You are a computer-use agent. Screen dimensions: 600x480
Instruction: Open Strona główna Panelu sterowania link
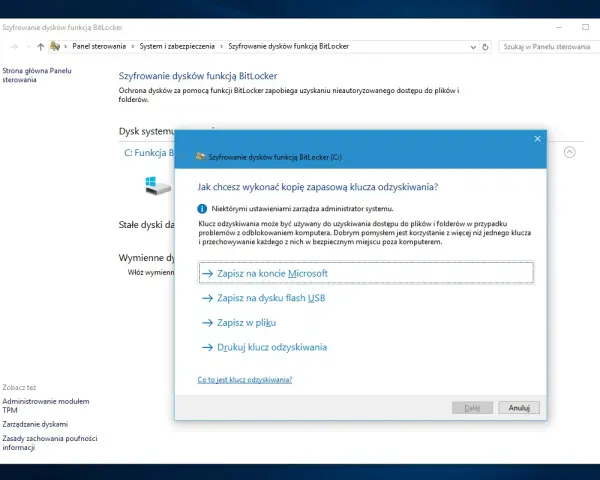point(37,75)
